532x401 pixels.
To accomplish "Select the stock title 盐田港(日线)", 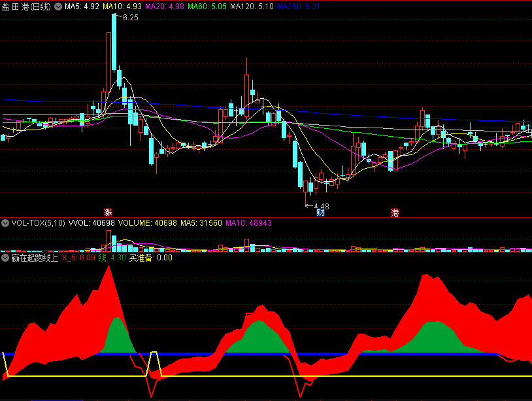I will 26,7.
